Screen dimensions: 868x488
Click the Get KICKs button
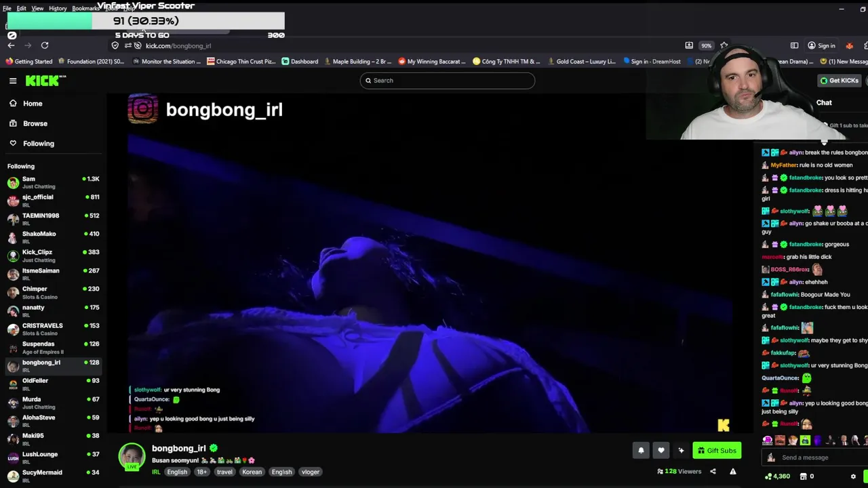[x=840, y=80]
